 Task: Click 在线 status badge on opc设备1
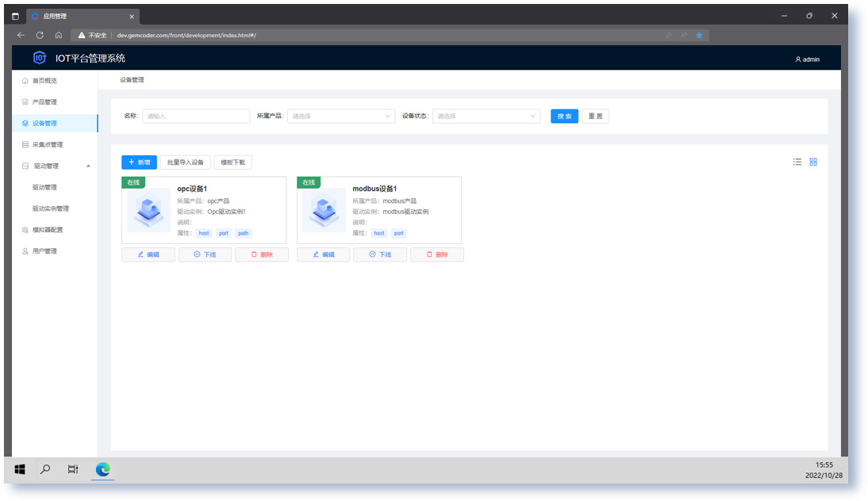tap(133, 182)
